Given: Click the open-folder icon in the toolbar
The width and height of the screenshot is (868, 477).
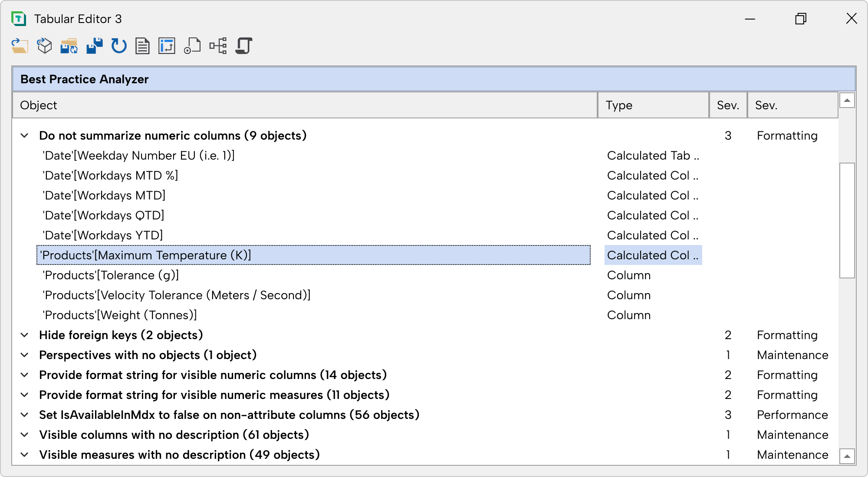Looking at the screenshot, I should pos(20,46).
